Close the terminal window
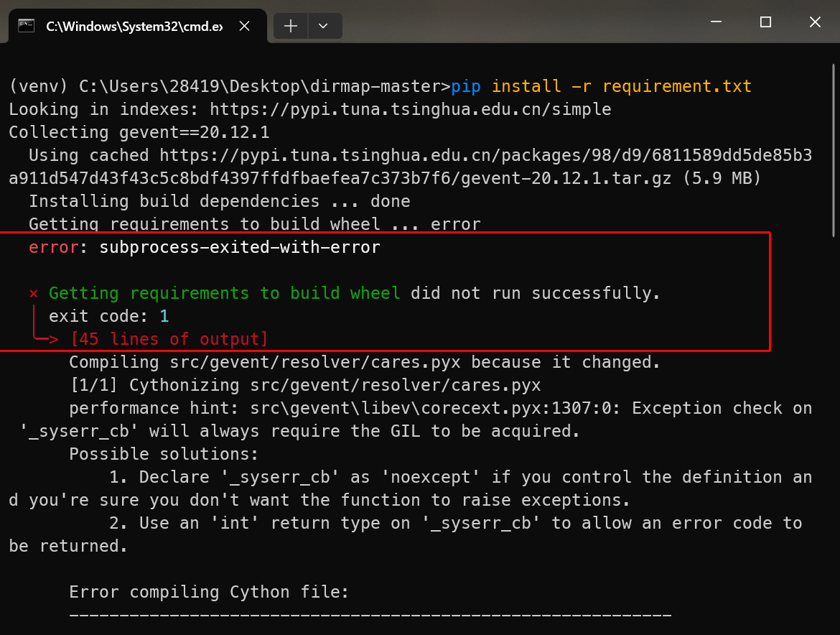The image size is (840, 635). click(815, 22)
